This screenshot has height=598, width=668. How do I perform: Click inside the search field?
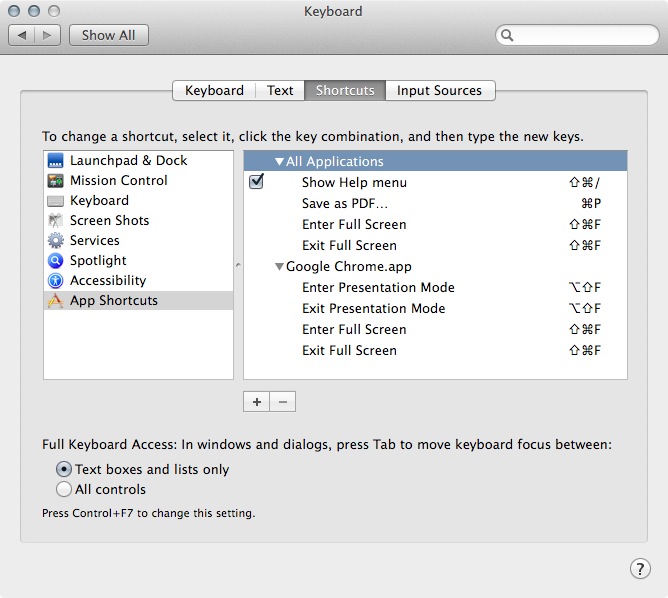(x=577, y=35)
